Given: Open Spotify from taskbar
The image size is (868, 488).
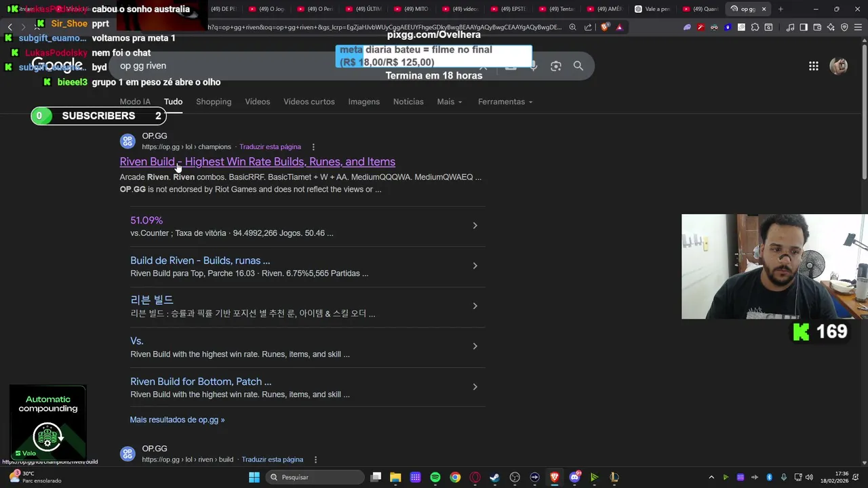Looking at the screenshot, I should (435, 477).
